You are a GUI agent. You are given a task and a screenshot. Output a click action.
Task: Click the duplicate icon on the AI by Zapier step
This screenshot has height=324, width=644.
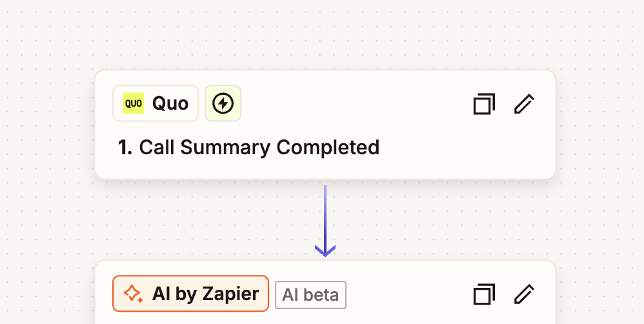pyautogui.click(x=484, y=294)
